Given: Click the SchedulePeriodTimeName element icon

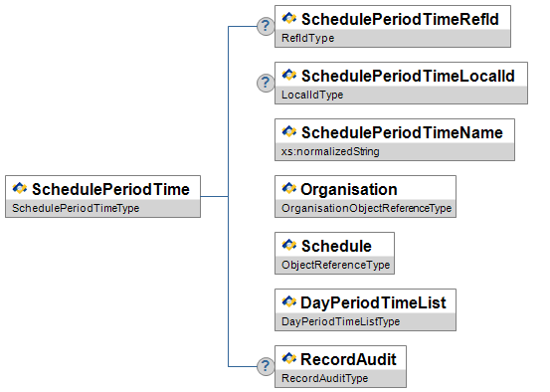Looking at the screenshot, I should click(x=289, y=131).
